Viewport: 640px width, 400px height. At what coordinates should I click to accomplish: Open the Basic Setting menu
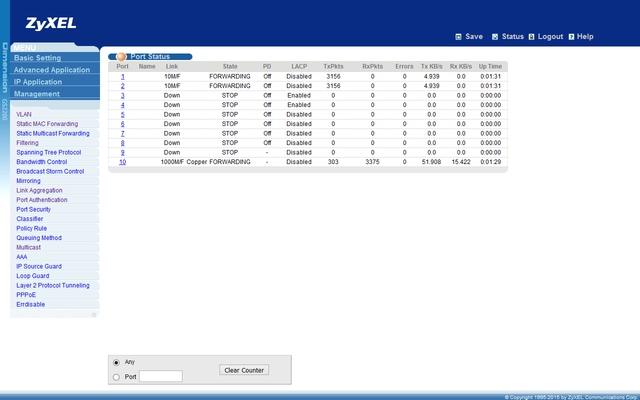tap(38, 58)
